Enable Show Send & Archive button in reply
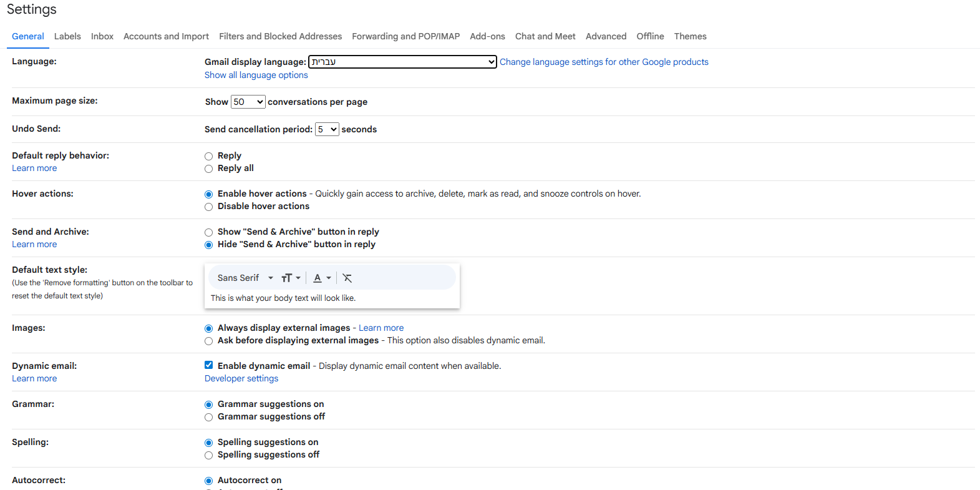 pos(208,232)
